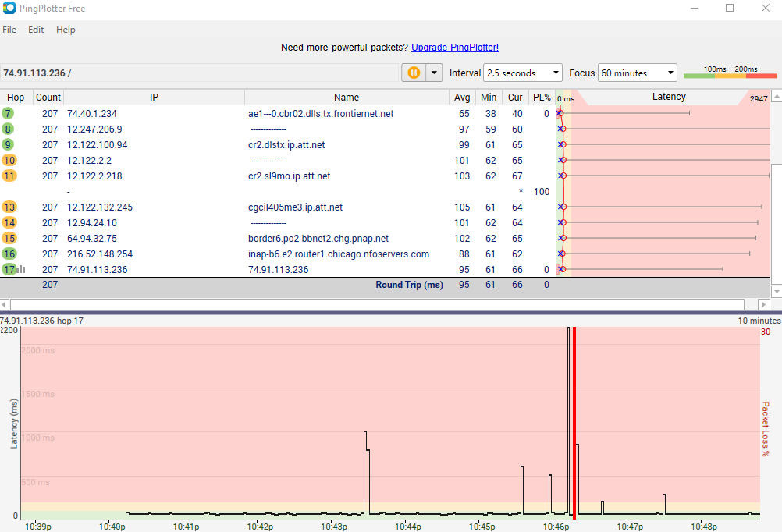The width and height of the screenshot is (782, 532).
Task: Open the Help menu
Action: [66, 30]
